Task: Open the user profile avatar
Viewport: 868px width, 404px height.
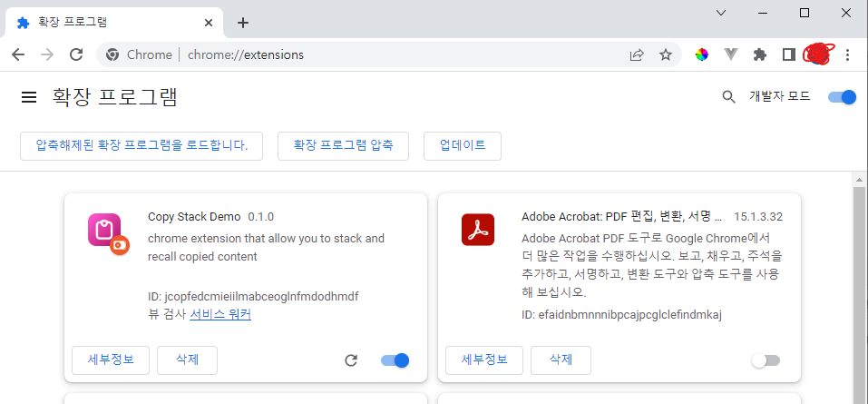Action: coord(818,54)
